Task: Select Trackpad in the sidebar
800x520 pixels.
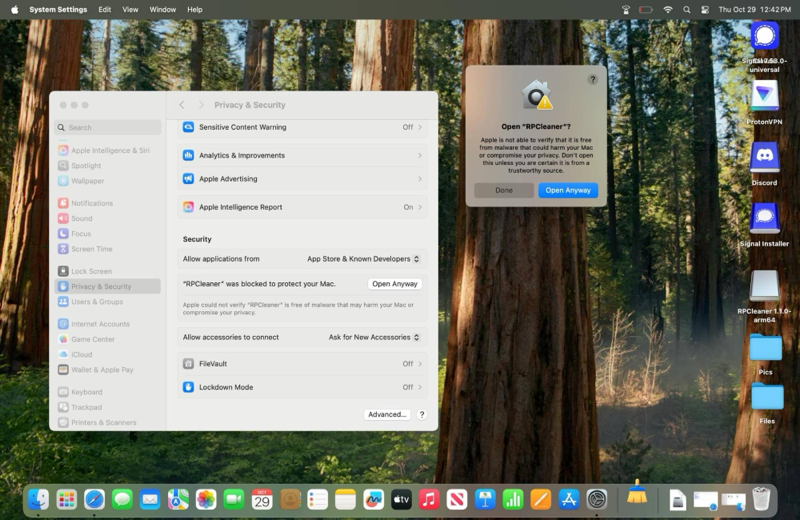Action: [108, 407]
